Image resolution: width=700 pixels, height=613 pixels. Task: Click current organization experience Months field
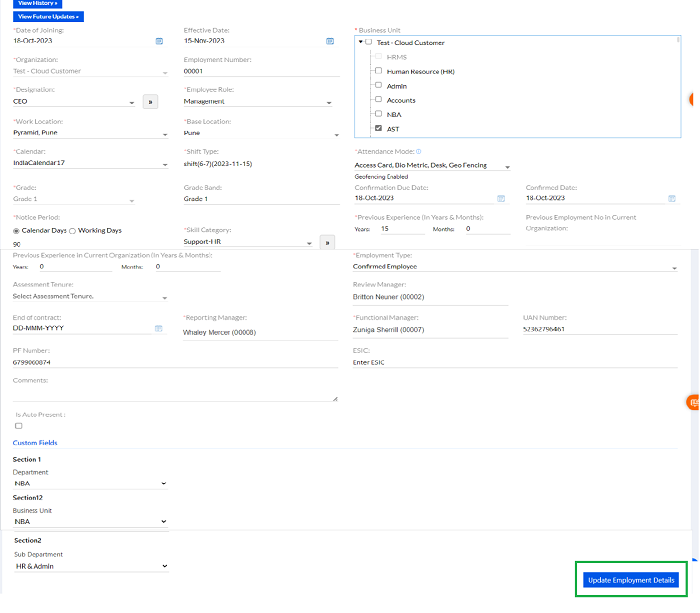pyautogui.click(x=188, y=267)
